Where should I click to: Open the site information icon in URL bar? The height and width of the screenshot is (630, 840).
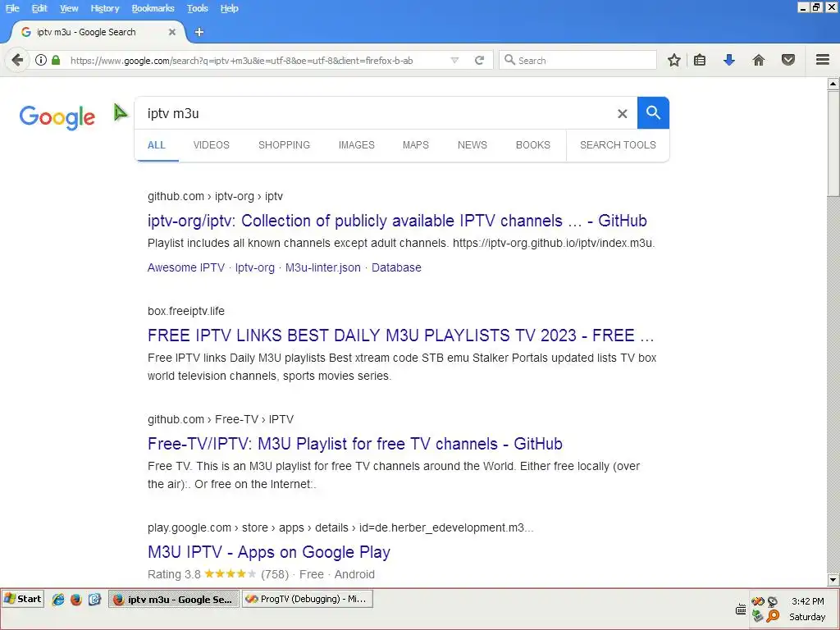point(41,60)
